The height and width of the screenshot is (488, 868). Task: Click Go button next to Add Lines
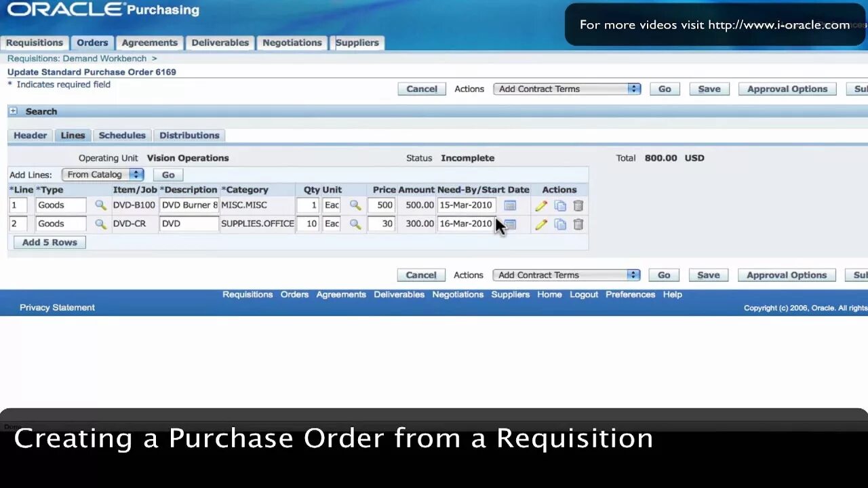coord(168,175)
